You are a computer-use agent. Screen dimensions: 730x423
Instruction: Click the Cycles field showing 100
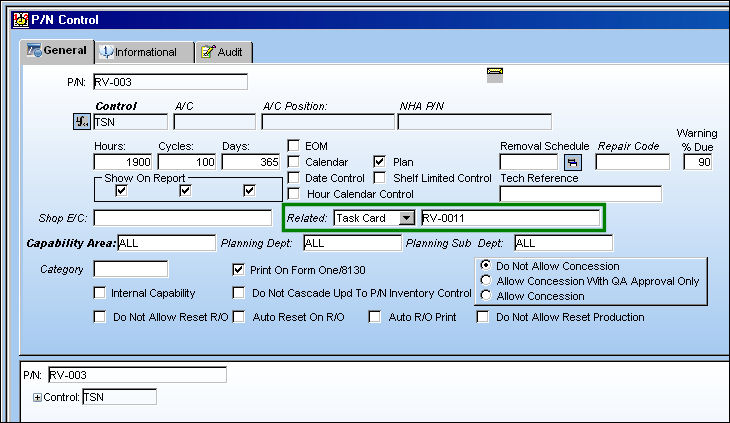coord(187,162)
